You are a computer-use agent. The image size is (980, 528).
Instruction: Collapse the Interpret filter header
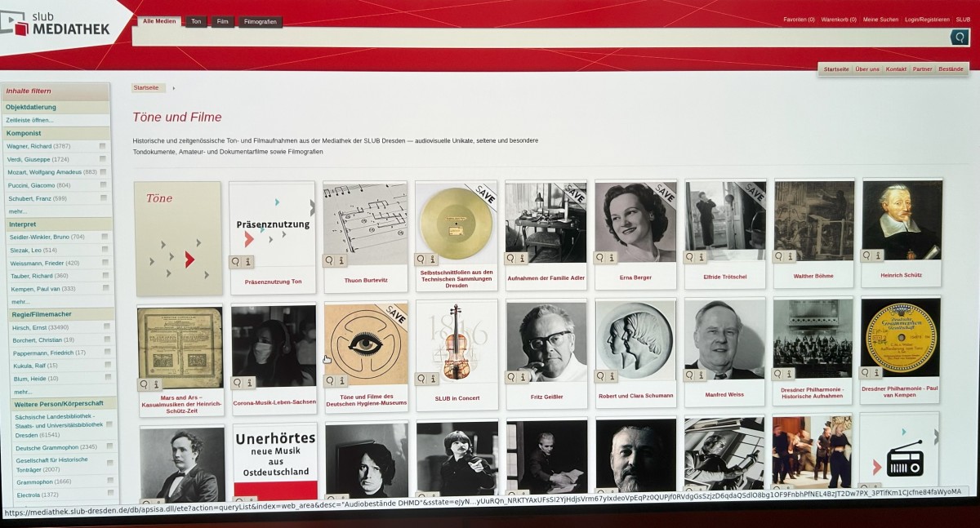pyautogui.click(x=59, y=224)
